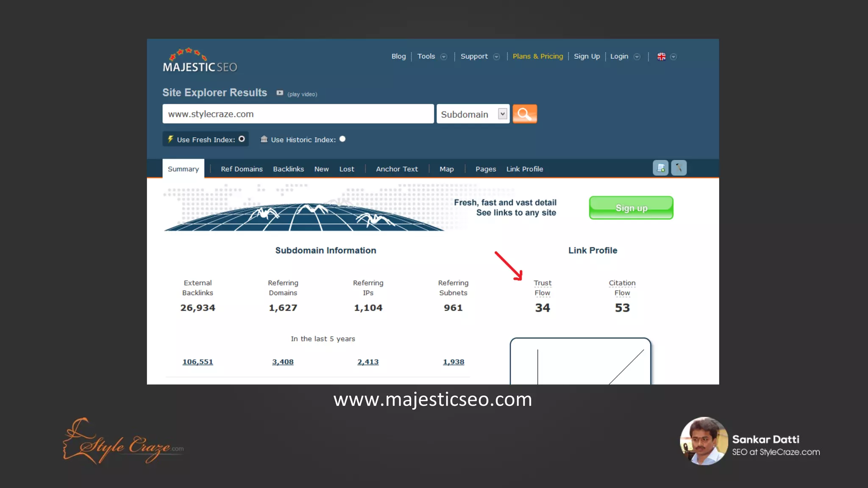Click the Citation Flow label
Screen dimensions: 868x488
pos(622,288)
